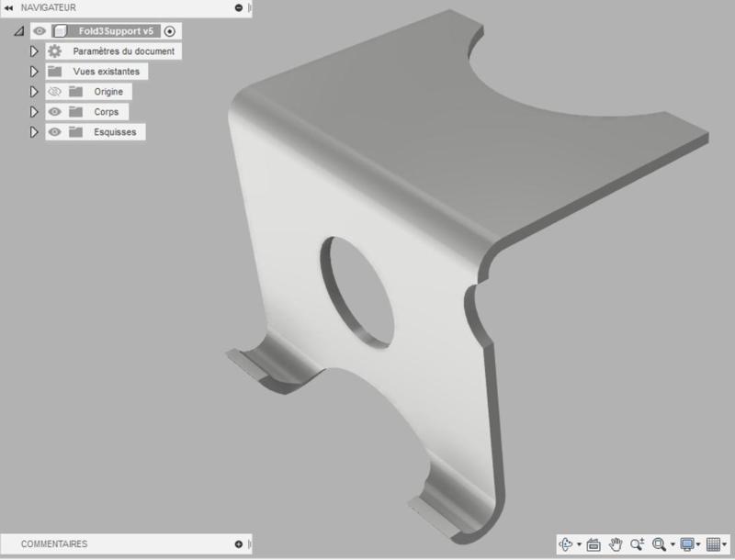
Task: Click the Origine folder icon
Action: coord(75,91)
